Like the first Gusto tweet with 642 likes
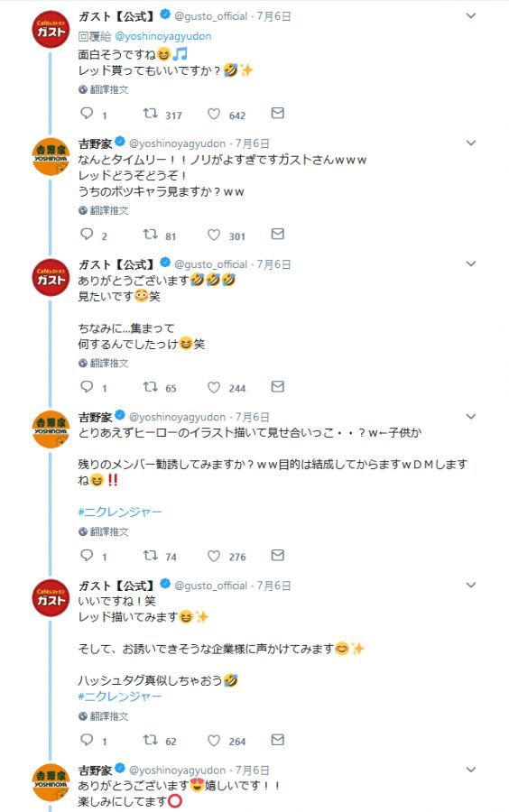This screenshot has height=812, width=509. [x=214, y=114]
